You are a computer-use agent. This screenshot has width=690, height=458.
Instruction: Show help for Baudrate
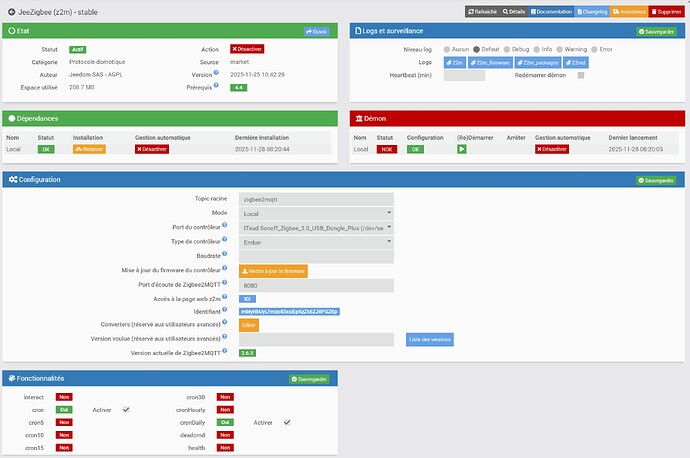(224, 253)
